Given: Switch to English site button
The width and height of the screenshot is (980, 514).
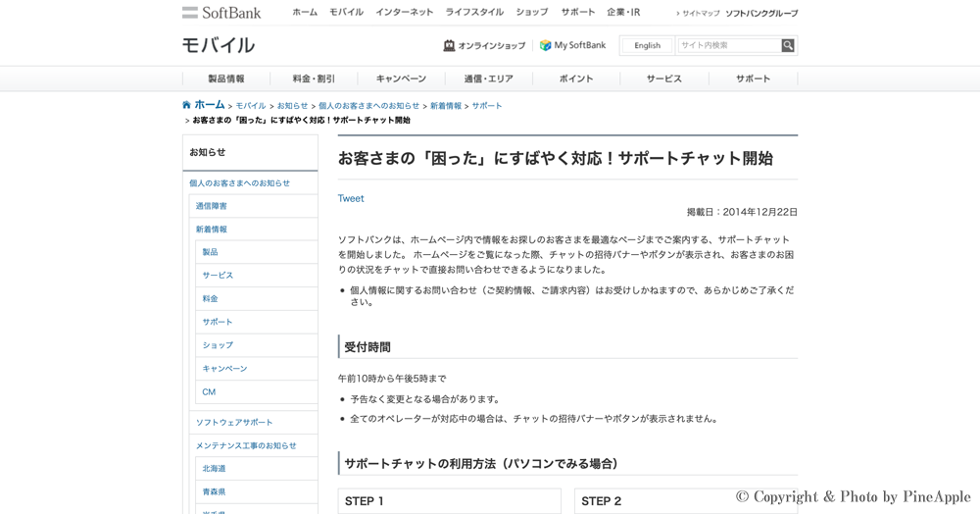Looking at the screenshot, I should (647, 45).
